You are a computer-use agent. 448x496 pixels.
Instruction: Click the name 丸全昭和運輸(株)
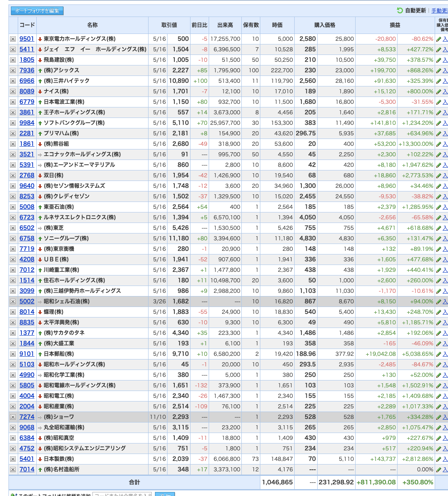(64, 427)
